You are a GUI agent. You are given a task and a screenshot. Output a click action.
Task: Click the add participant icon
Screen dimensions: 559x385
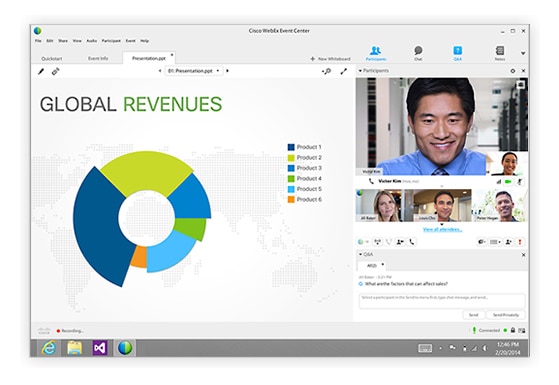[509, 242]
